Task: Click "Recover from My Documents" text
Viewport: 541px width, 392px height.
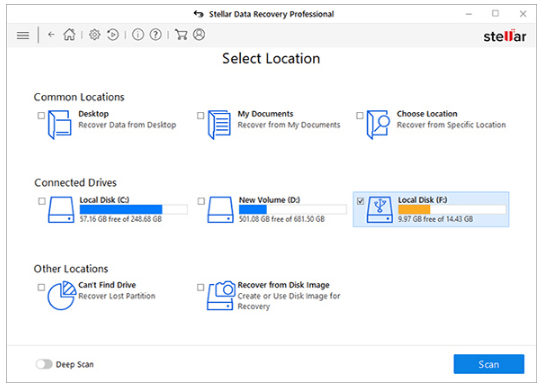Action: pyautogui.click(x=289, y=125)
